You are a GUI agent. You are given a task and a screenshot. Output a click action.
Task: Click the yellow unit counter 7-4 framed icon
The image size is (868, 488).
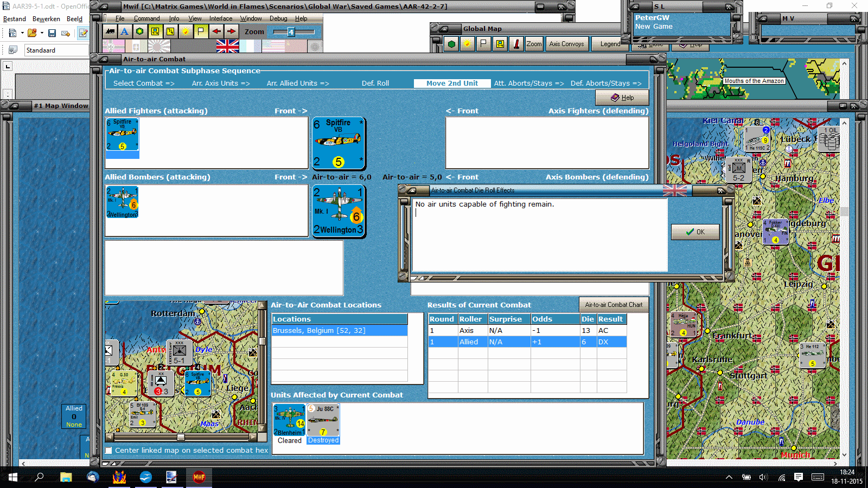(x=155, y=31)
